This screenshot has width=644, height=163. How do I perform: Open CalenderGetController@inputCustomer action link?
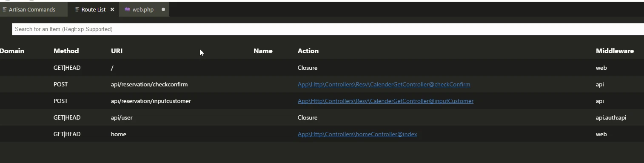tap(385, 101)
